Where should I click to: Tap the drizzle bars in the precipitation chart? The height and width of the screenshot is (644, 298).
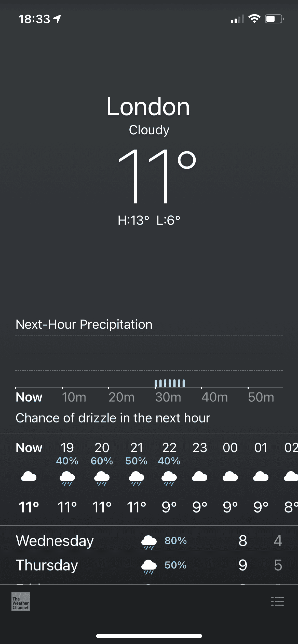[170, 383]
